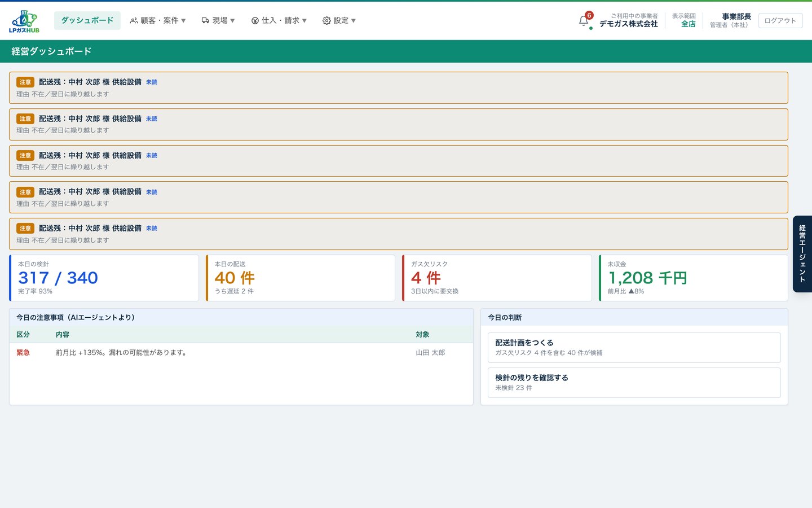Click the 内容 column header
The image size is (812, 508).
click(x=63, y=335)
